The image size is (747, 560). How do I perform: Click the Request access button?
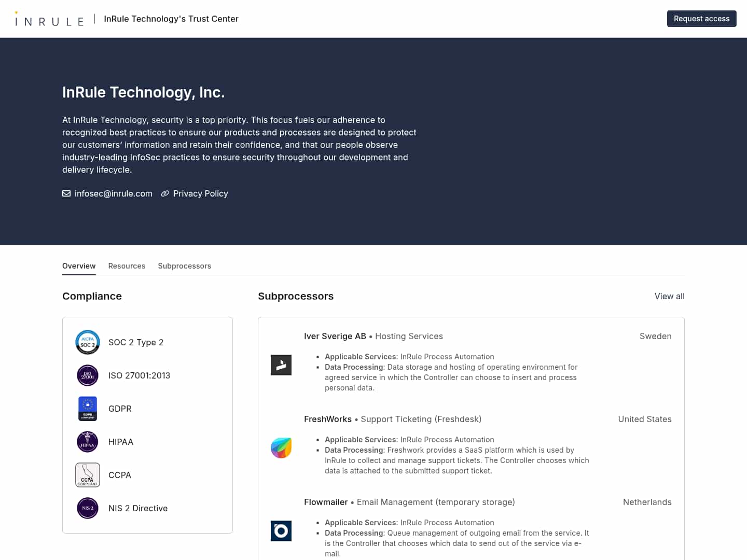coord(701,19)
